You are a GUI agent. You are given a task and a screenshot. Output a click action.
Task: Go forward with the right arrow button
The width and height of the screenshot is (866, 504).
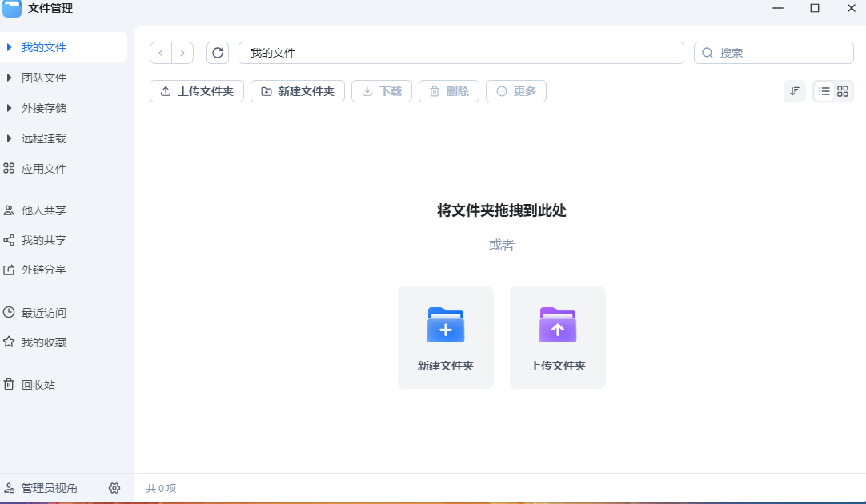coord(182,53)
